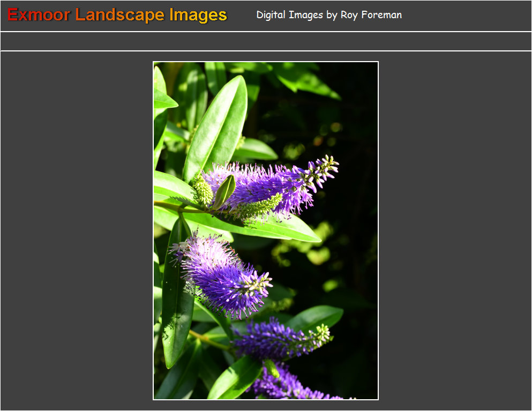The height and width of the screenshot is (411, 532).
Task: Click the 'Digital Images' words in the subtitle
Action: [289, 15]
